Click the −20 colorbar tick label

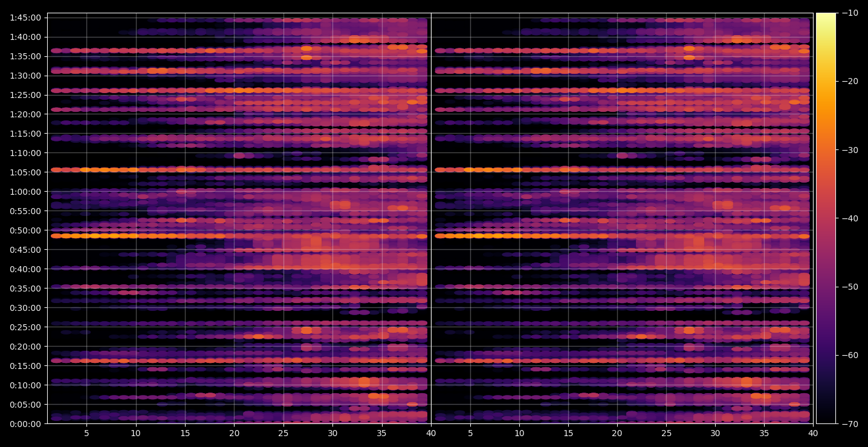(x=850, y=81)
